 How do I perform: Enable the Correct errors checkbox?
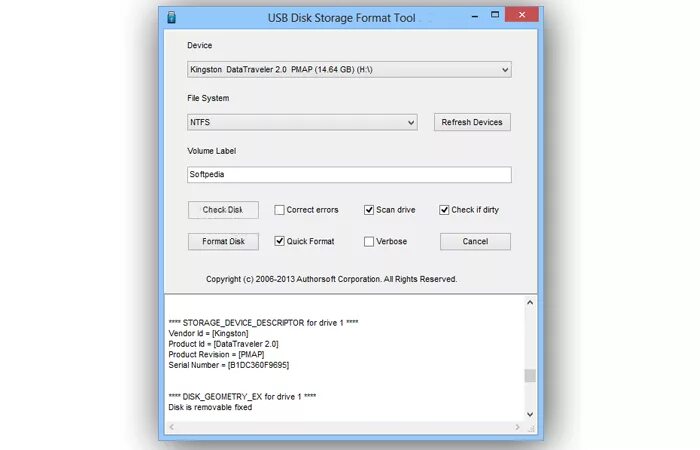pyautogui.click(x=279, y=210)
